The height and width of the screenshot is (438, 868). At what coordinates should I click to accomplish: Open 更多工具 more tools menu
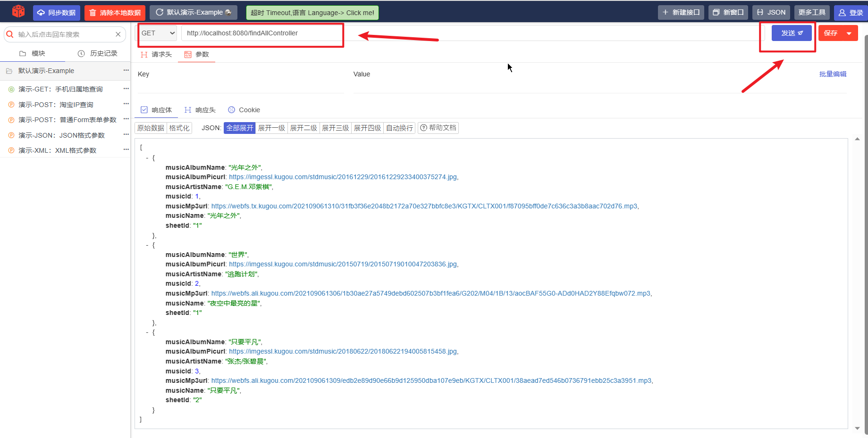[812, 12]
